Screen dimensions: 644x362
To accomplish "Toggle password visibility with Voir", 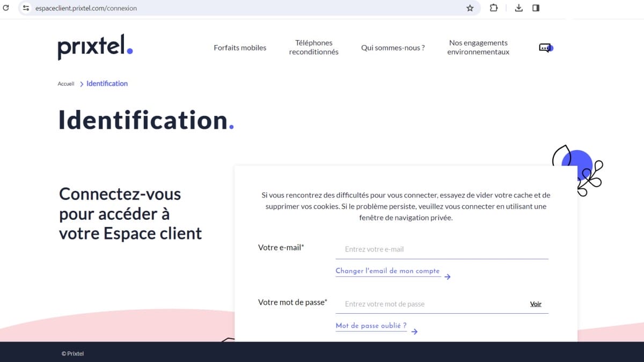I will [536, 304].
